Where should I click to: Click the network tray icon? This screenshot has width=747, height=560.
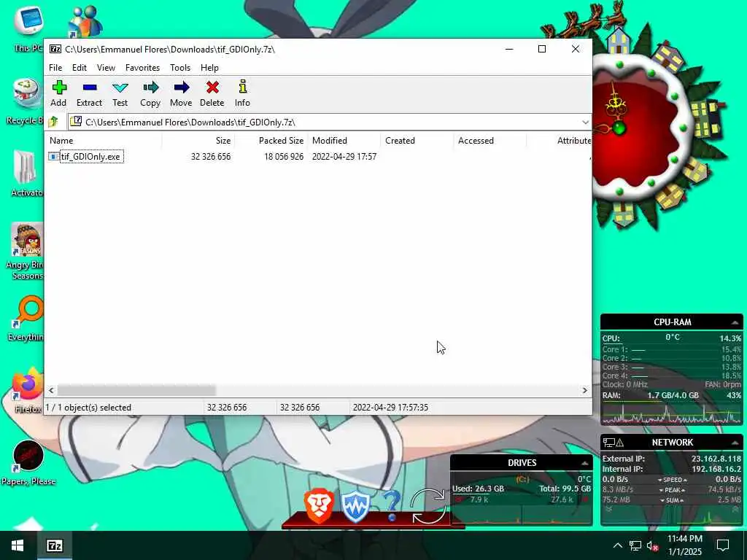(635, 545)
